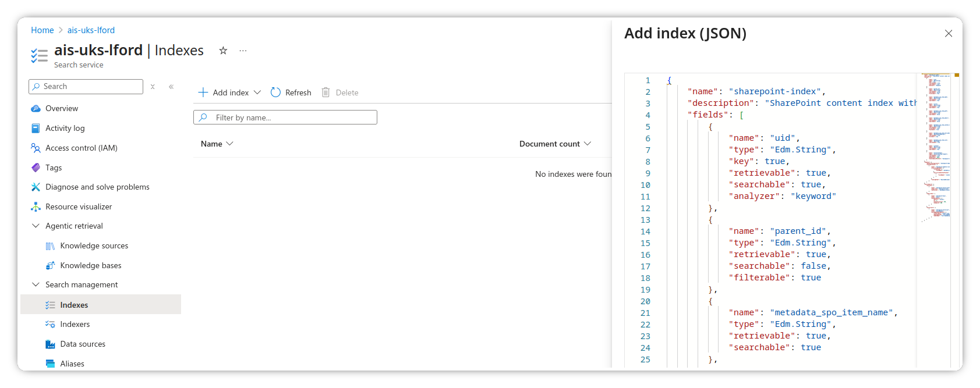Click the Filter by name input field

point(285,118)
